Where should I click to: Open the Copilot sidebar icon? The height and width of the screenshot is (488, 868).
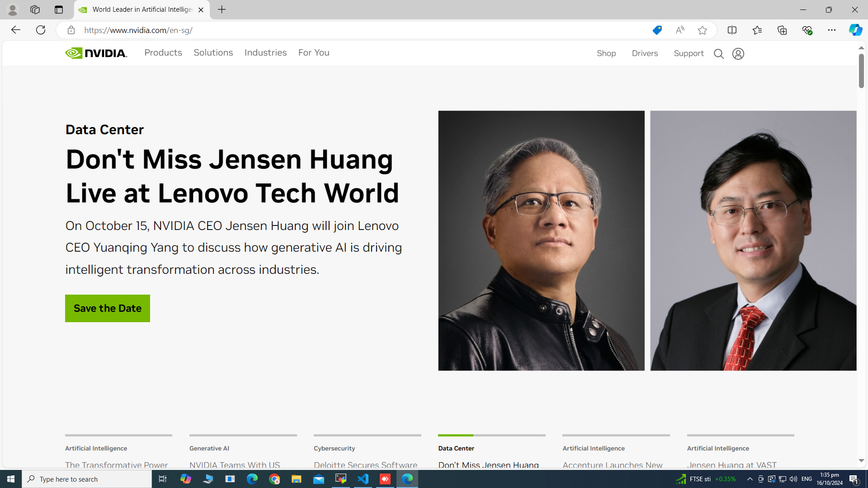(855, 30)
